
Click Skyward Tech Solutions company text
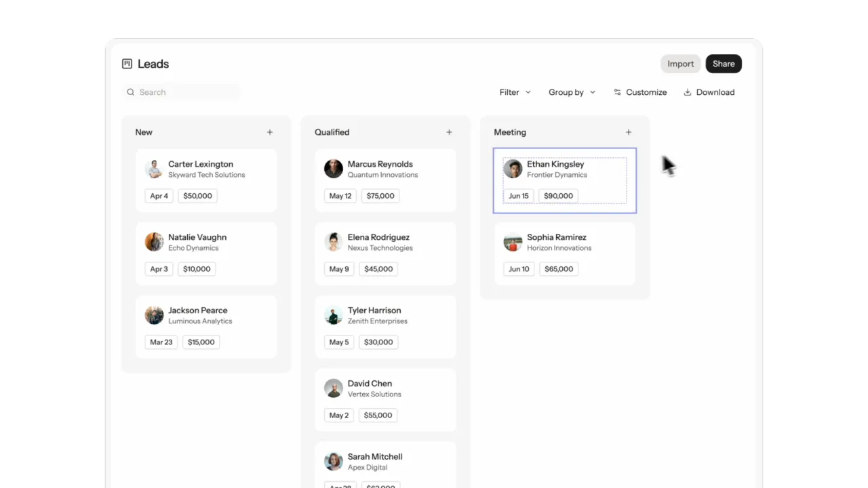click(x=207, y=175)
